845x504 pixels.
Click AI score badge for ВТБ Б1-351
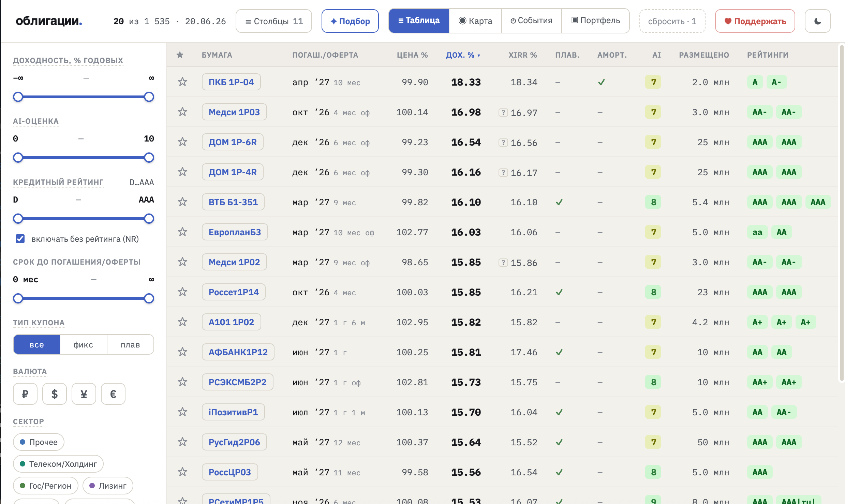coord(653,202)
